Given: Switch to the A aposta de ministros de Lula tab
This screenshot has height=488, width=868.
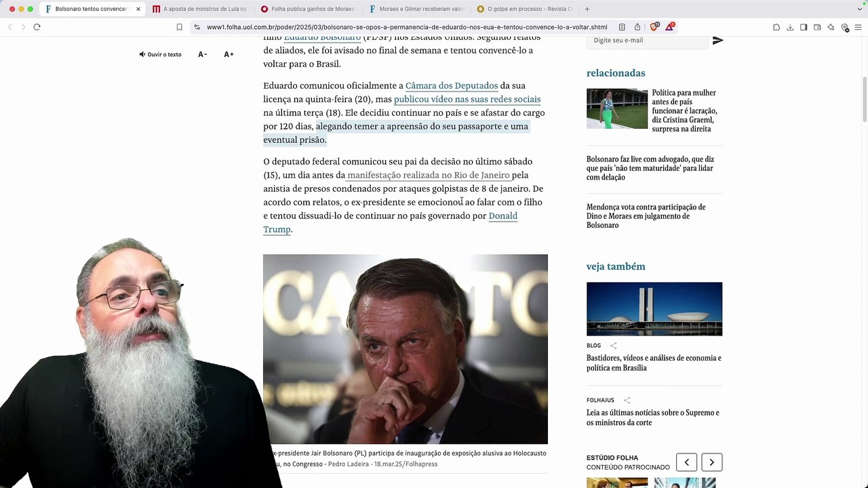Looking at the screenshot, I should (x=199, y=9).
